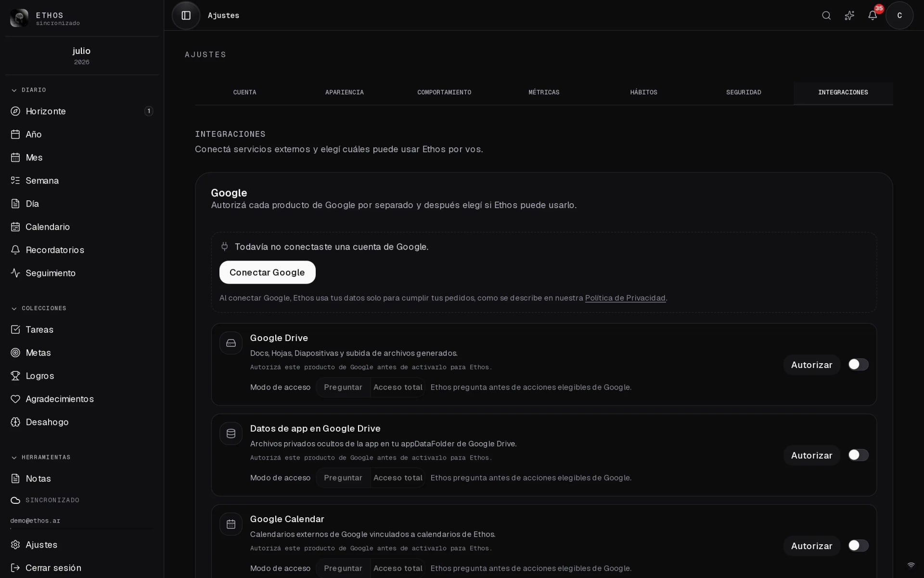
Task: Open notifications bell with 35 badge
Action: (873, 15)
